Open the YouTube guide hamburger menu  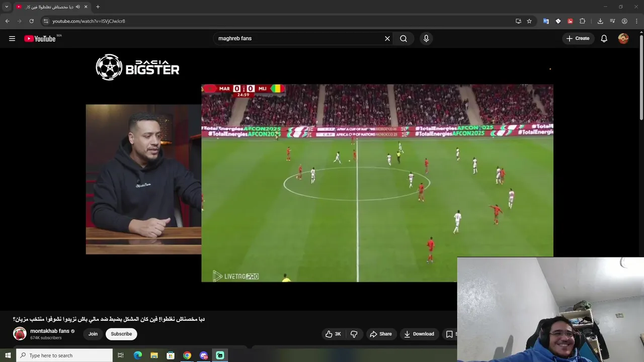click(x=12, y=39)
